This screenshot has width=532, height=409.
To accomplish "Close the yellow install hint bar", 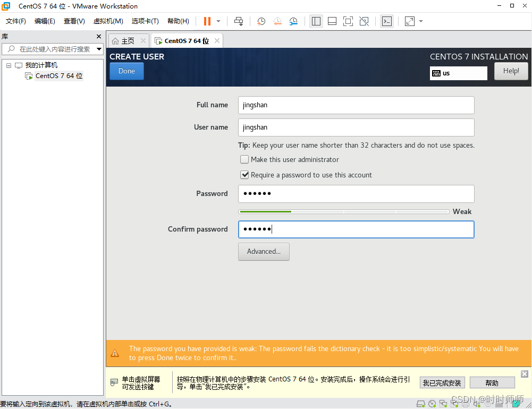I will (525, 374).
